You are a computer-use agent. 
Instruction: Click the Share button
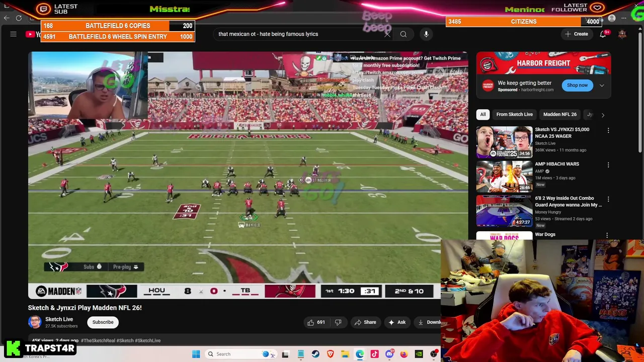click(x=365, y=322)
